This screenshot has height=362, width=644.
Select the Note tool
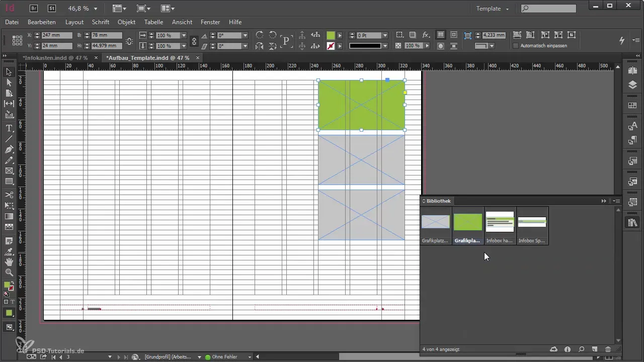click(9, 241)
